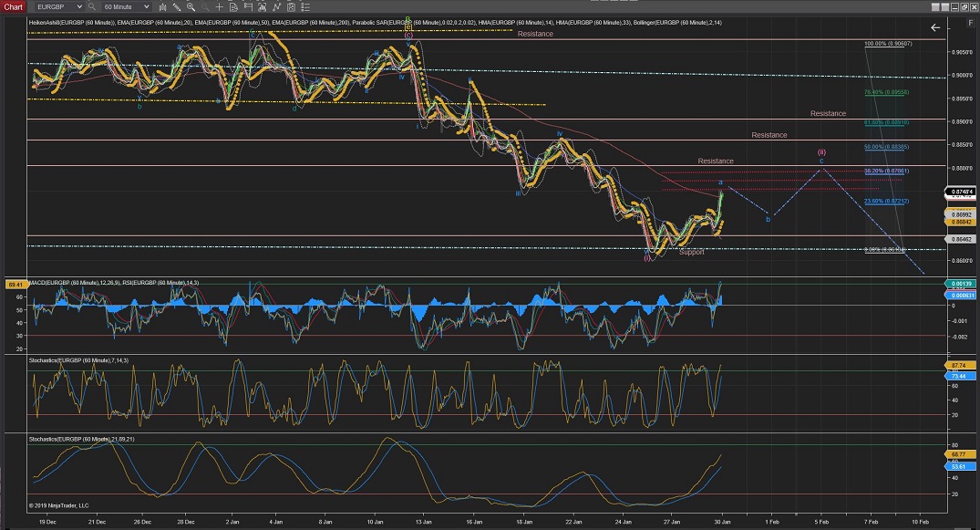Click the white back arrow on chart

pos(934,28)
